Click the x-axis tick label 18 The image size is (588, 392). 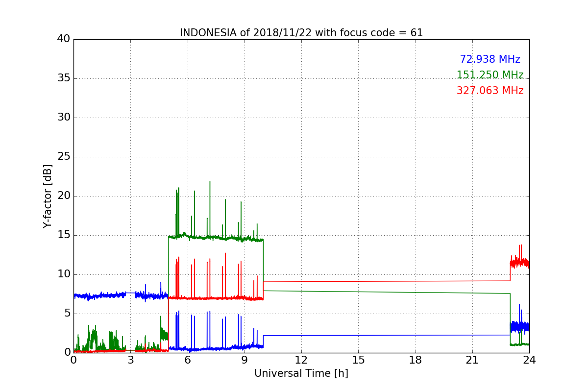click(x=416, y=360)
